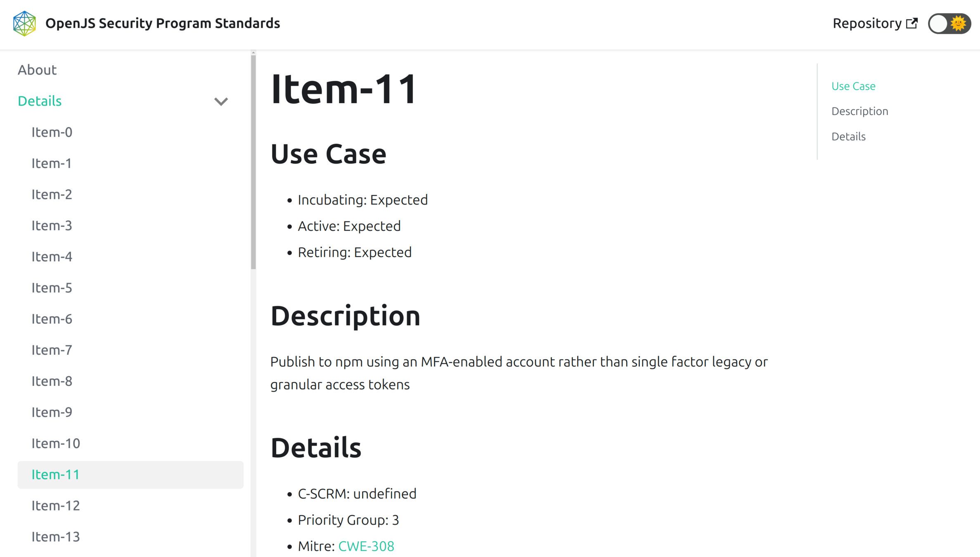
Task: Open Item-7 from the sidebar list
Action: (52, 350)
